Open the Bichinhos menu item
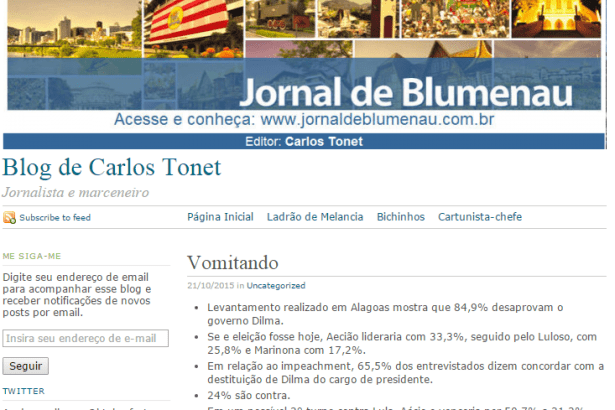Screen dimensions: 615x410 click(x=400, y=217)
